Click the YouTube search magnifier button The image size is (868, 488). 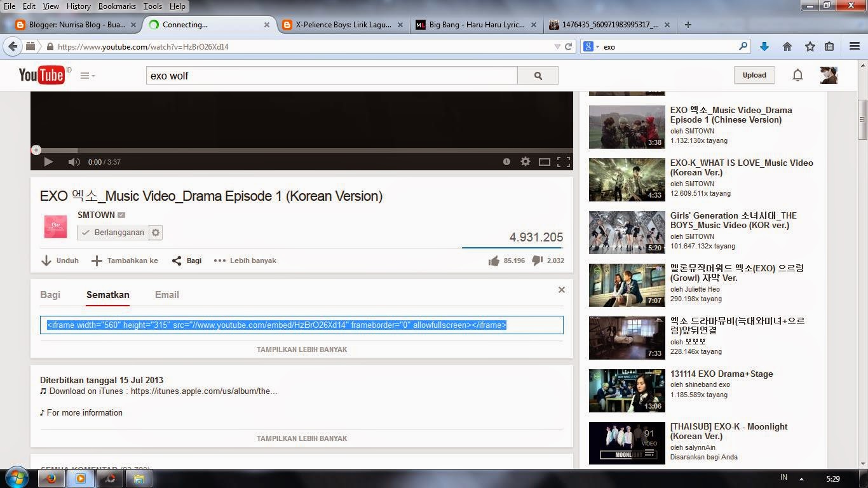(538, 76)
